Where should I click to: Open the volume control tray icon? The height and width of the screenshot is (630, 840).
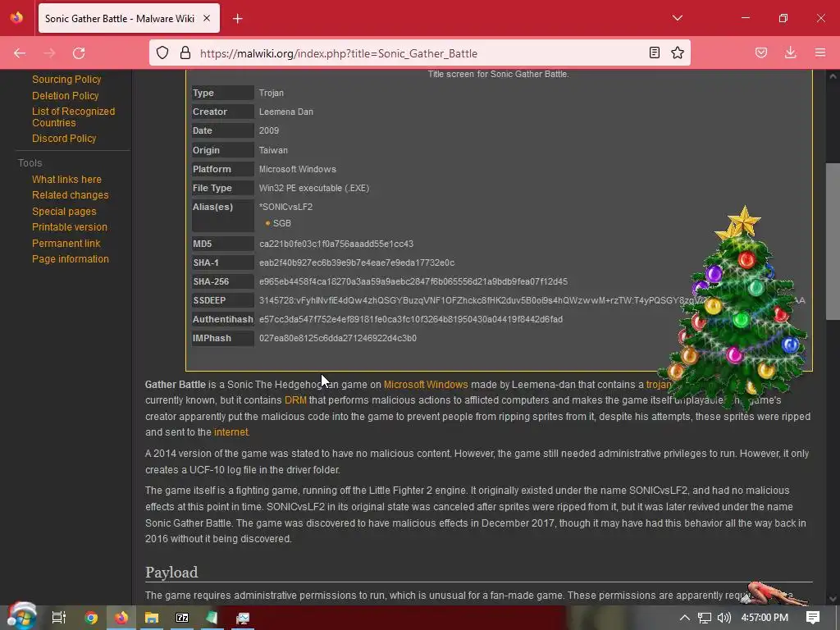pyautogui.click(x=724, y=618)
